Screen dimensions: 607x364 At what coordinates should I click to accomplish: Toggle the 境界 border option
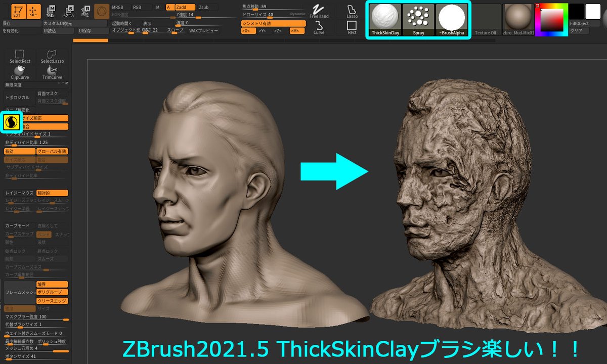52,284
